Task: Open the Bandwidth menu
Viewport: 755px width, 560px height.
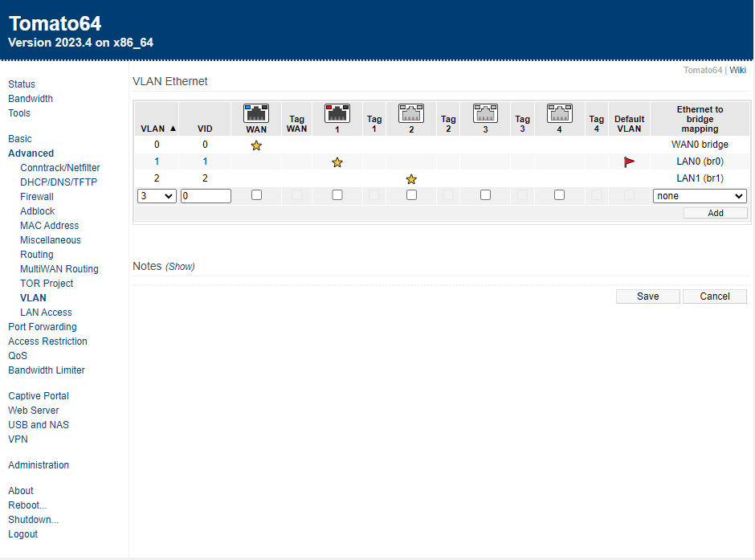Action: coord(31,99)
